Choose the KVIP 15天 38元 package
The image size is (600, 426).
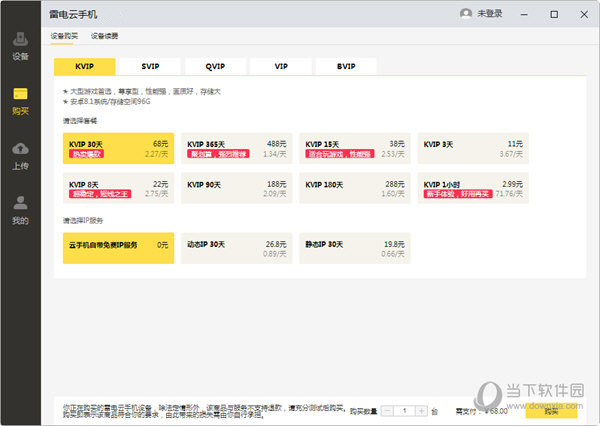click(355, 149)
